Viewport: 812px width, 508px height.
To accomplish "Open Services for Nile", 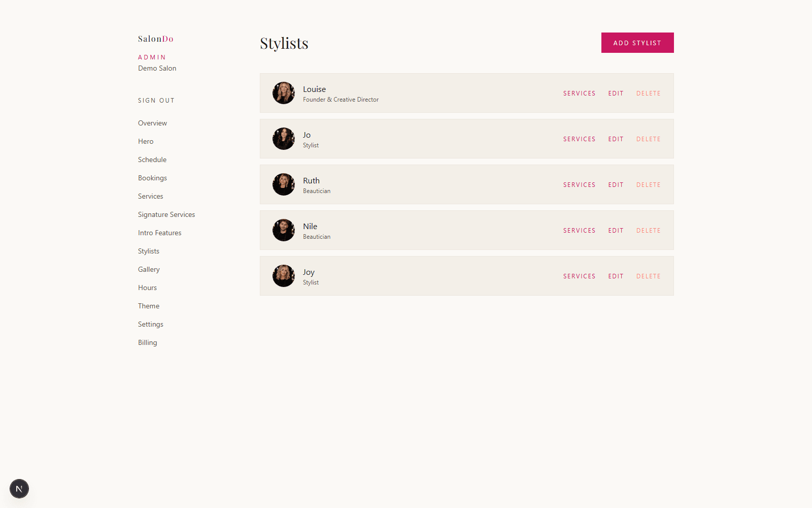I will pos(579,231).
